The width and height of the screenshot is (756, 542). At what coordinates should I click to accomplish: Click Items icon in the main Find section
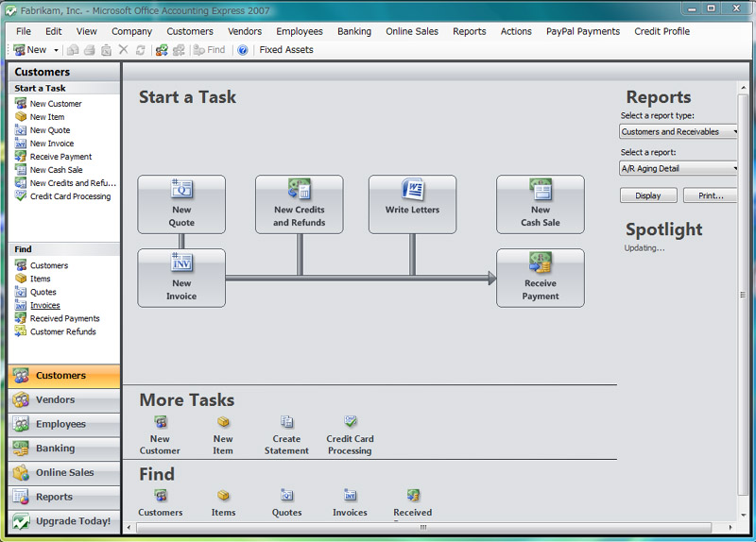(223, 503)
